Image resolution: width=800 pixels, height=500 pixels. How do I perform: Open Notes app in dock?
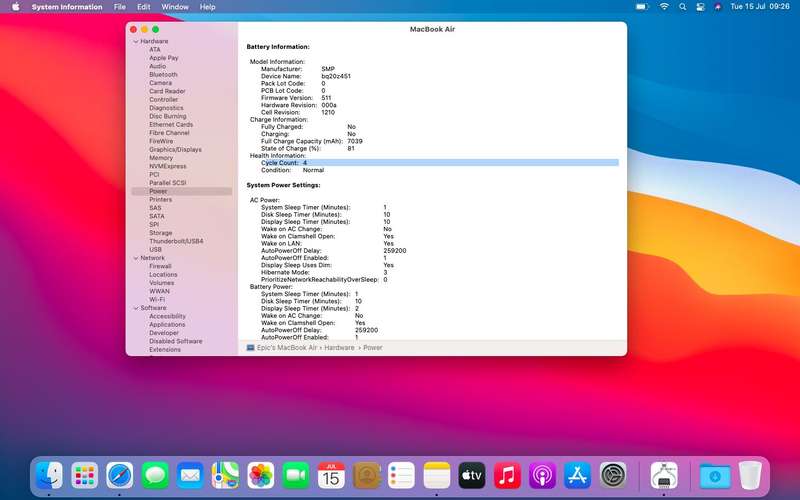click(x=437, y=476)
